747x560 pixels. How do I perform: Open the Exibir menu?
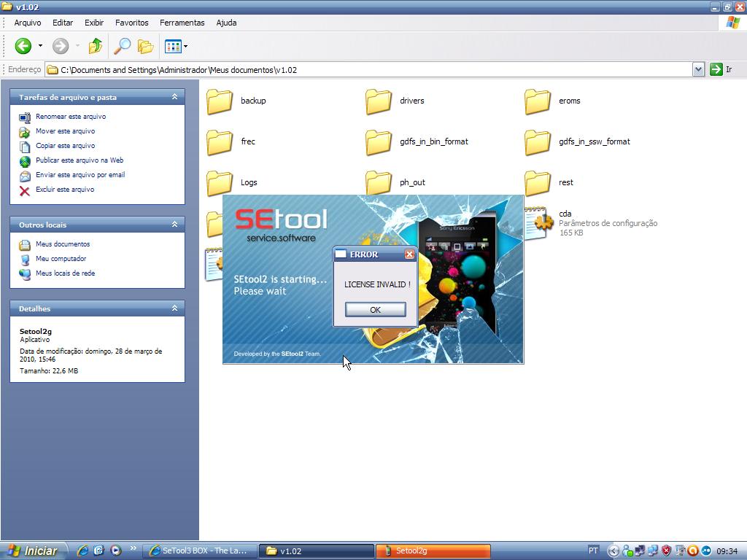(94, 23)
